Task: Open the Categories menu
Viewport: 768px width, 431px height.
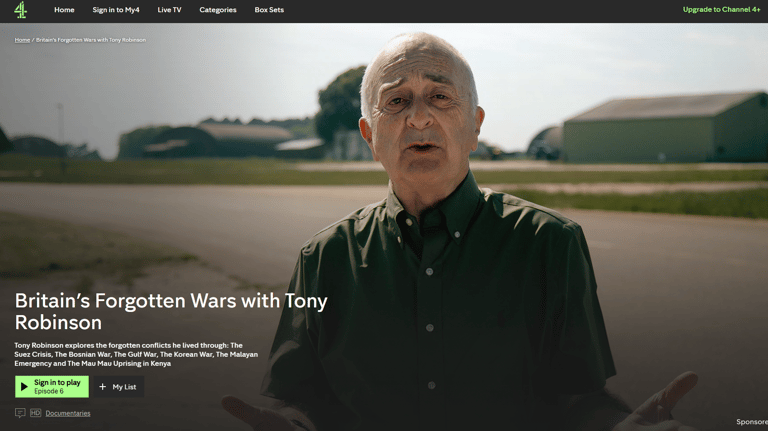Action: [x=218, y=10]
